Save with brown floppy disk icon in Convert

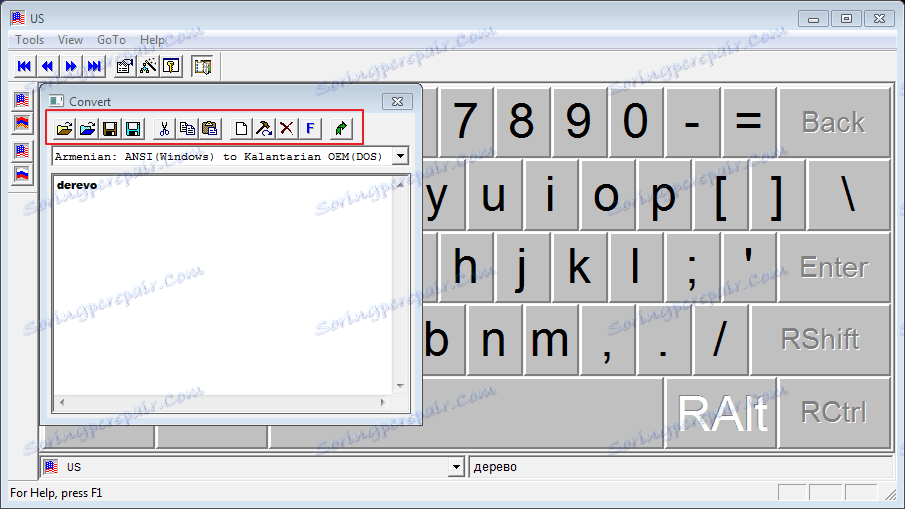(110, 128)
